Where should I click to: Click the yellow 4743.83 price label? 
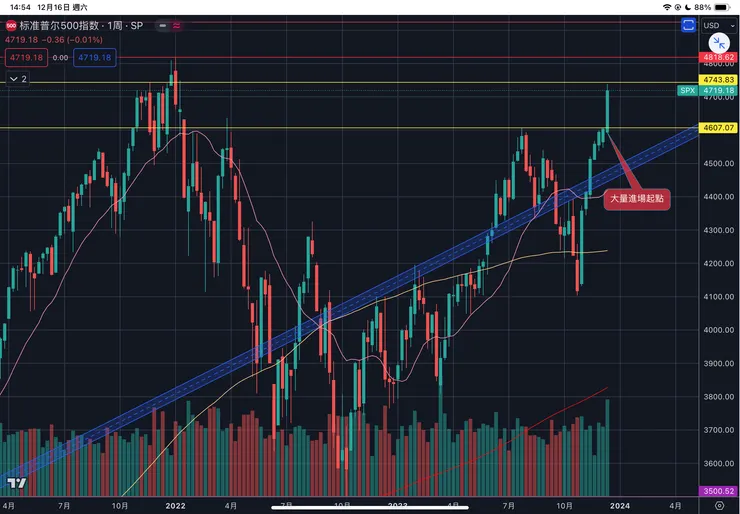[x=718, y=80]
